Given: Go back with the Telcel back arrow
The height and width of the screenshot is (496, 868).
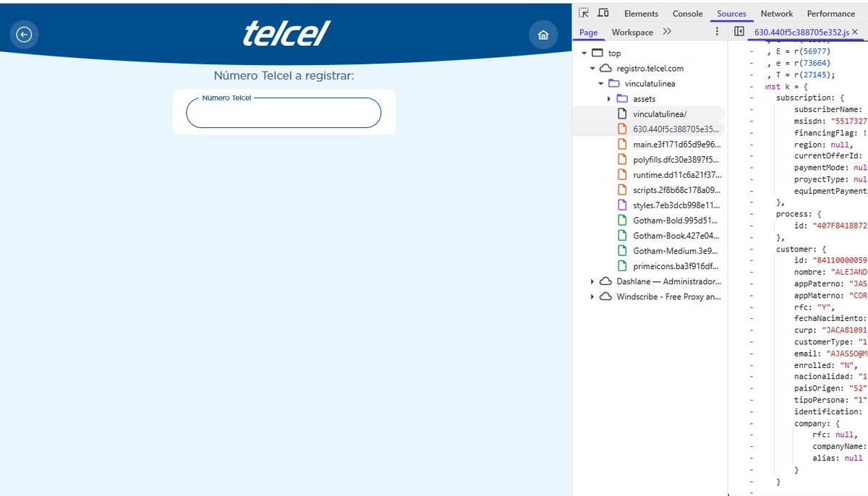Looking at the screenshot, I should (x=25, y=35).
